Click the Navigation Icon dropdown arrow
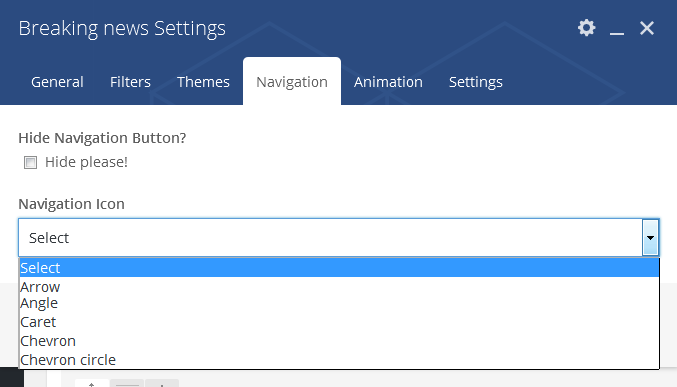Viewport: 677px width, 387px height. (650, 238)
